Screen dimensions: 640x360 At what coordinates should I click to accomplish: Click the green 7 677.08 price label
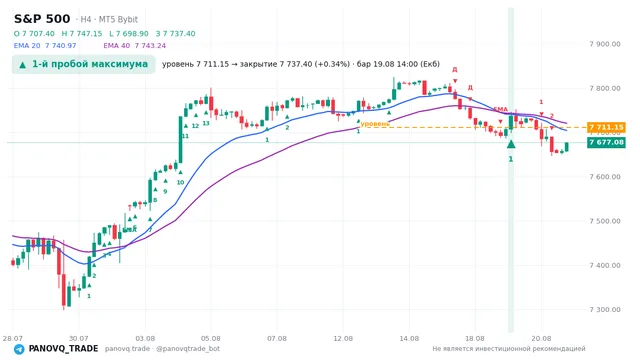606,142
